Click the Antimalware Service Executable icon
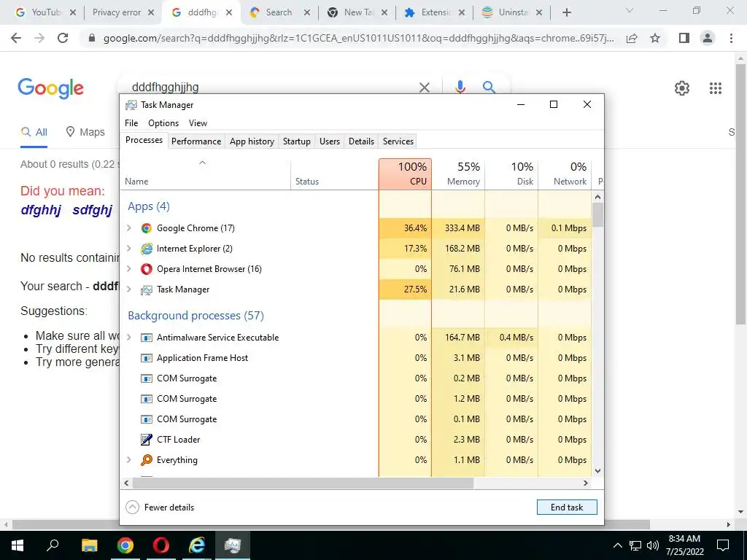 tap(146, 338)
